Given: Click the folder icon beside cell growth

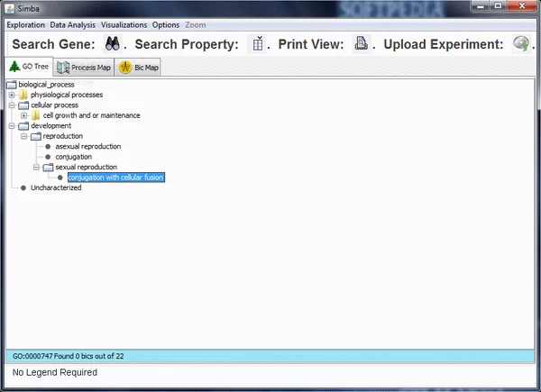Looking at the screenshot, I should tap(36, 115).
